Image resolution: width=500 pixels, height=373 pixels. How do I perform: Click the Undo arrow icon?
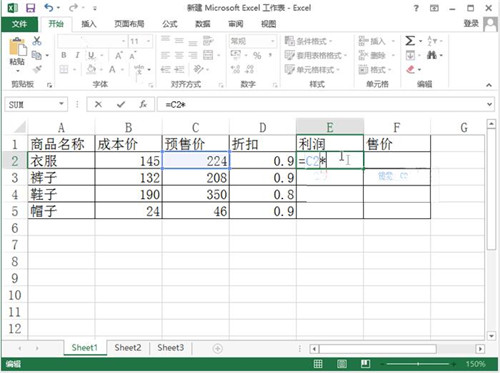click(49, 8)
